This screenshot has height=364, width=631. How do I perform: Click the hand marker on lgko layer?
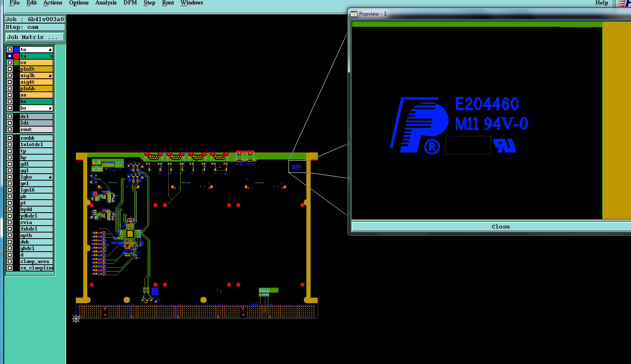(50, 177)
